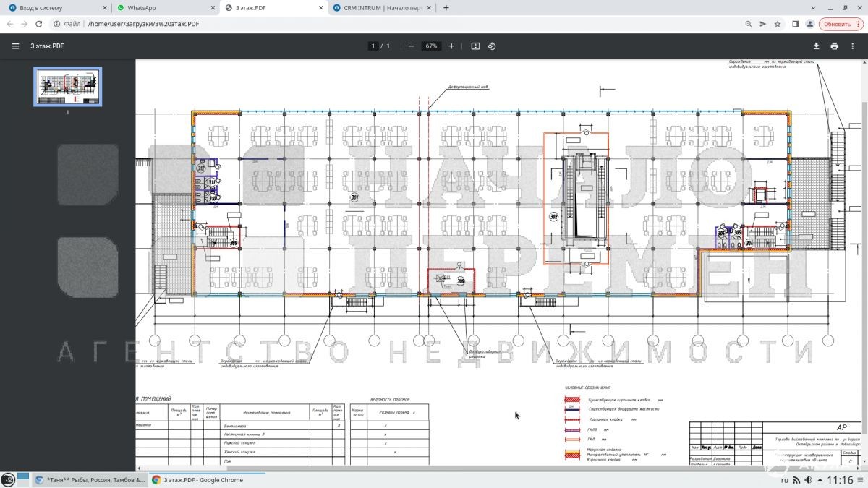Open PDF viewer more actions menu
Image resolution: width=868 pixels, height=488 pixels.
click(x=852, y=46)
